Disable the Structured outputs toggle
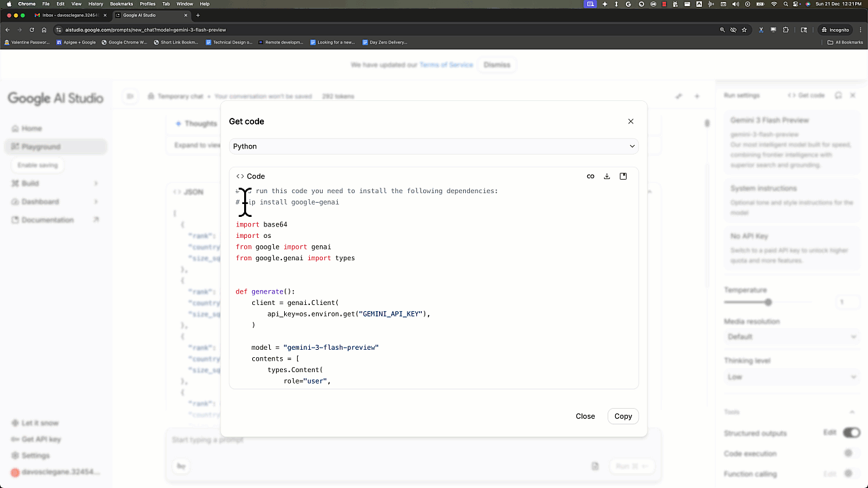The width and height of the screenshot is (868, 488). click(850, 432)
